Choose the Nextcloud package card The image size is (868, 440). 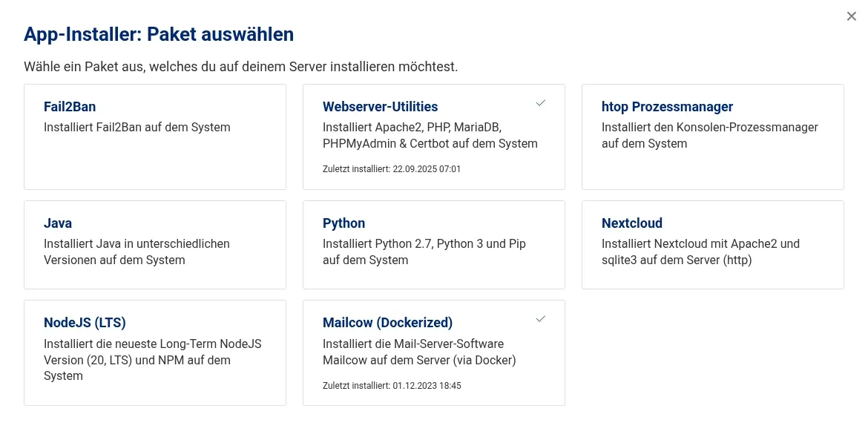[x=713, y=245]
